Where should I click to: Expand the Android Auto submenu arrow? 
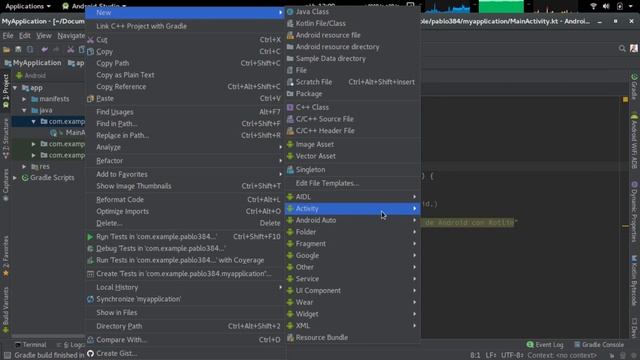pyautogui.click(x=414, y=220)
